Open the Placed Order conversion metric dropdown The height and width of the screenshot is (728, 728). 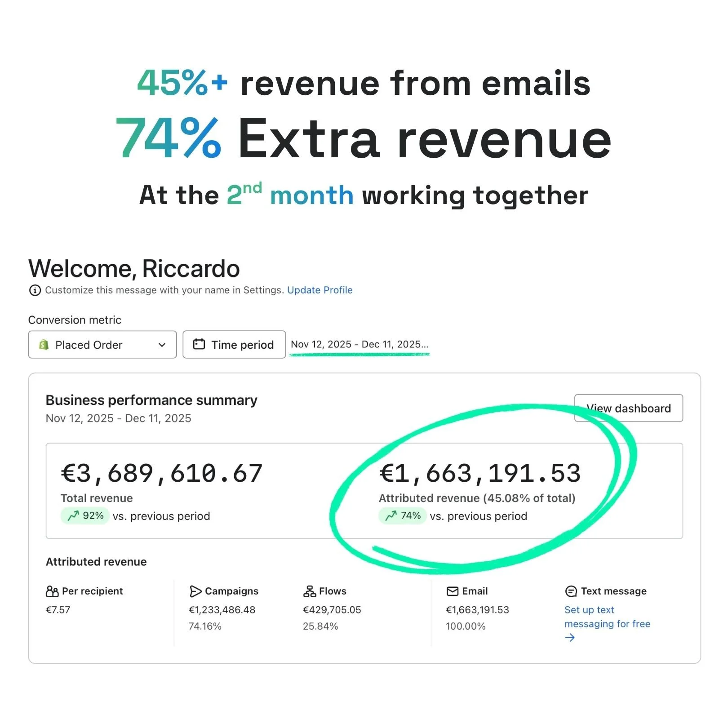pos(102,345)
